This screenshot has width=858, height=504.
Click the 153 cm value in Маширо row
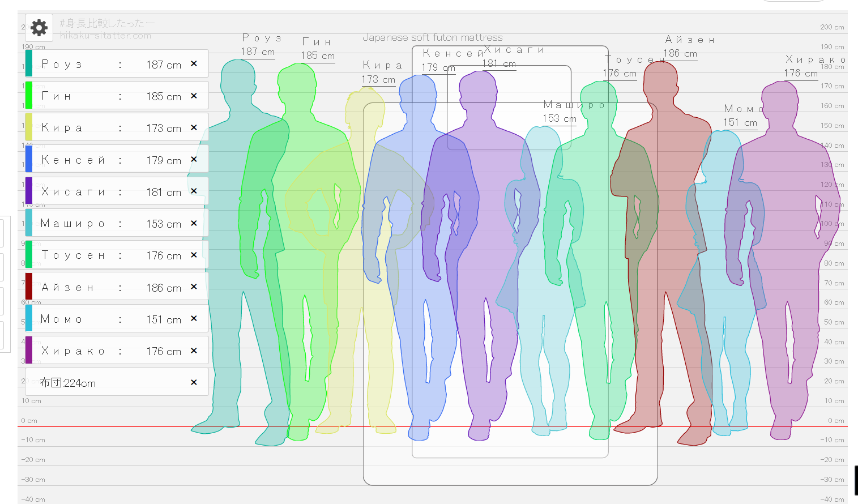[x=164, y=224]
